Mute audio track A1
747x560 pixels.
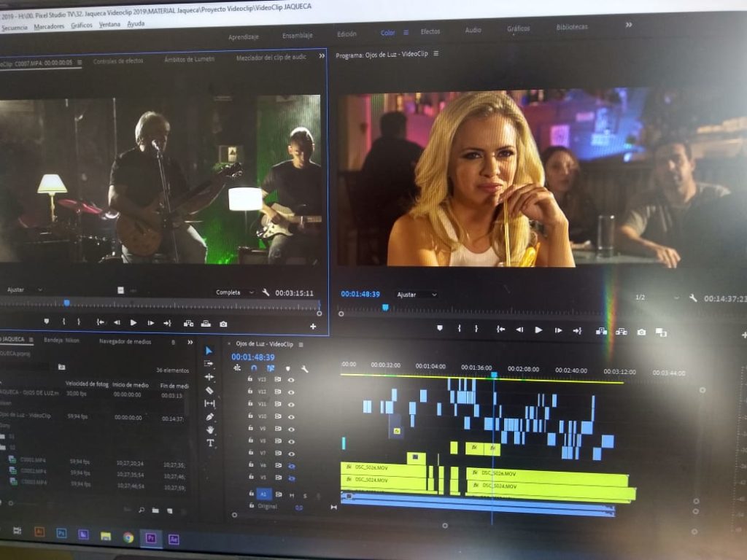293,495
